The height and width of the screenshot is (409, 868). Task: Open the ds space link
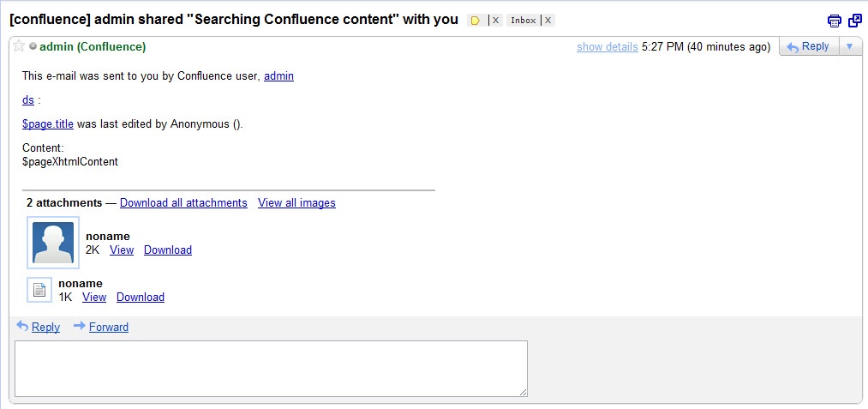28,100
